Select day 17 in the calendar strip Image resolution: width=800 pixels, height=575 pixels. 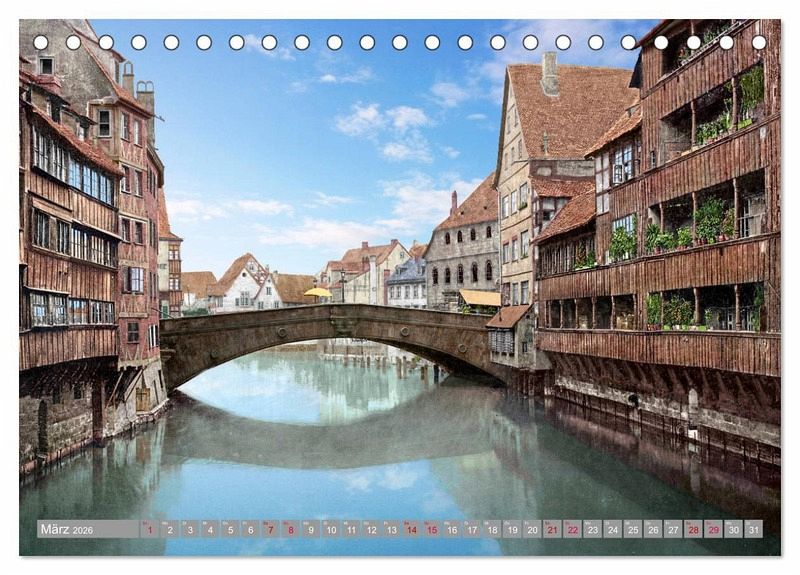coord(472,529)
